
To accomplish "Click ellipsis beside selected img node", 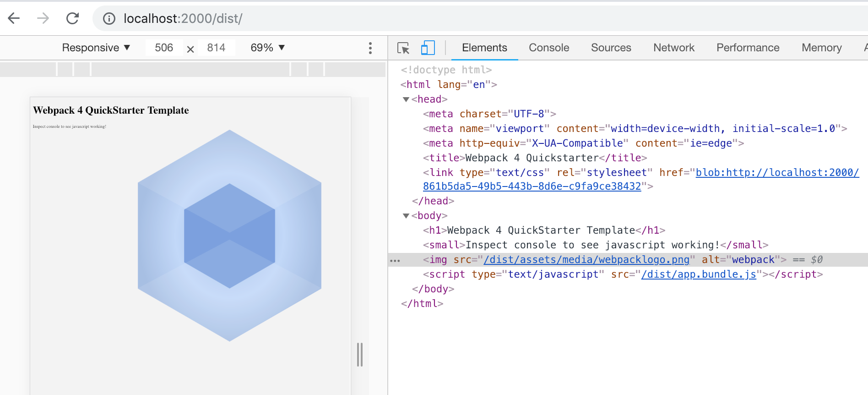I will [x=395, y=260].
